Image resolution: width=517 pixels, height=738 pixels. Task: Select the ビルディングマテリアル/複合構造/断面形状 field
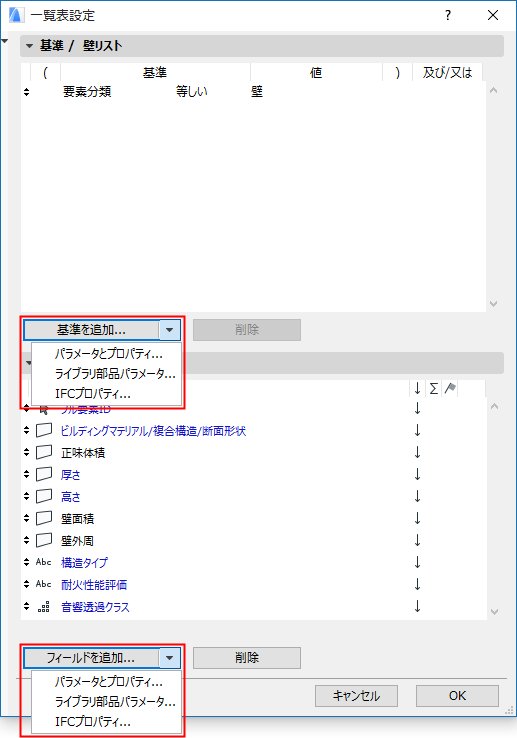(x=153, y=431)
